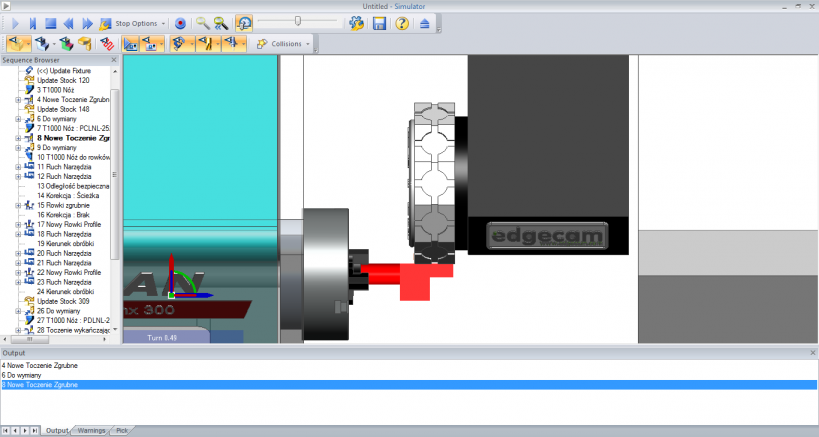Expand '9 Do wymiany' tree node
This screenshot has width=819, height=437.
(x=18, y=148)
